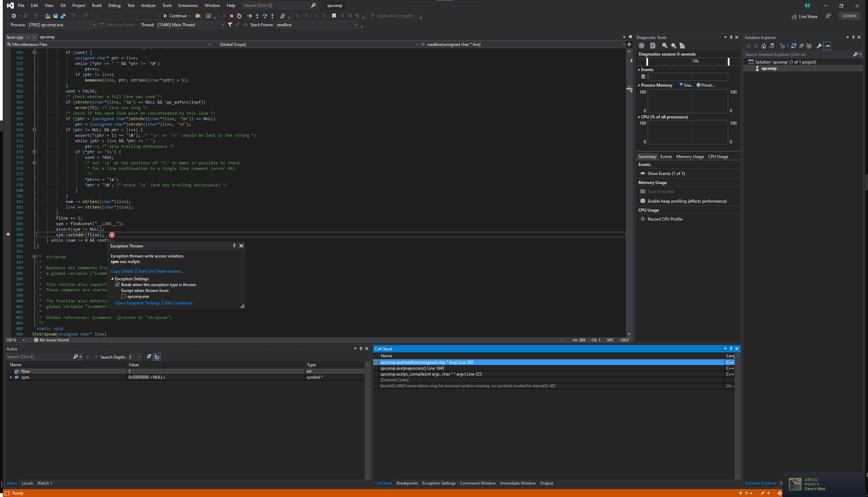Open Global Scope dropdown in editor
The image size is (868, 497).
[x=315, y=45]
